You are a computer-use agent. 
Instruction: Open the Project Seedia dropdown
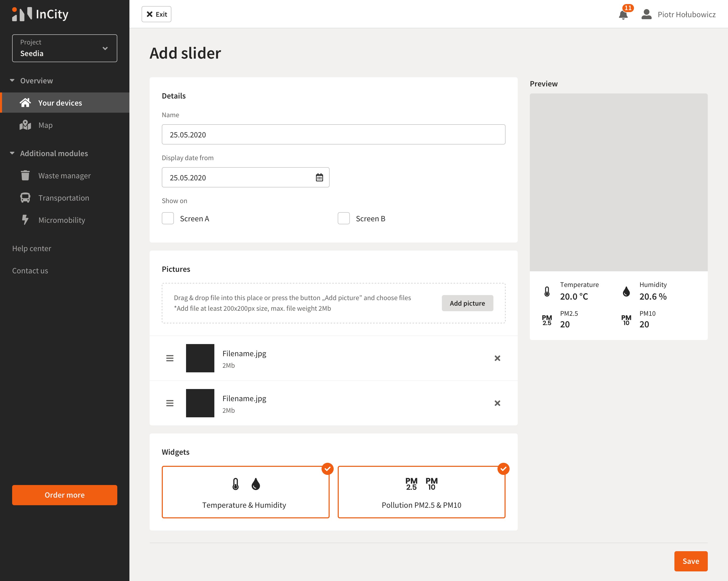64,48
